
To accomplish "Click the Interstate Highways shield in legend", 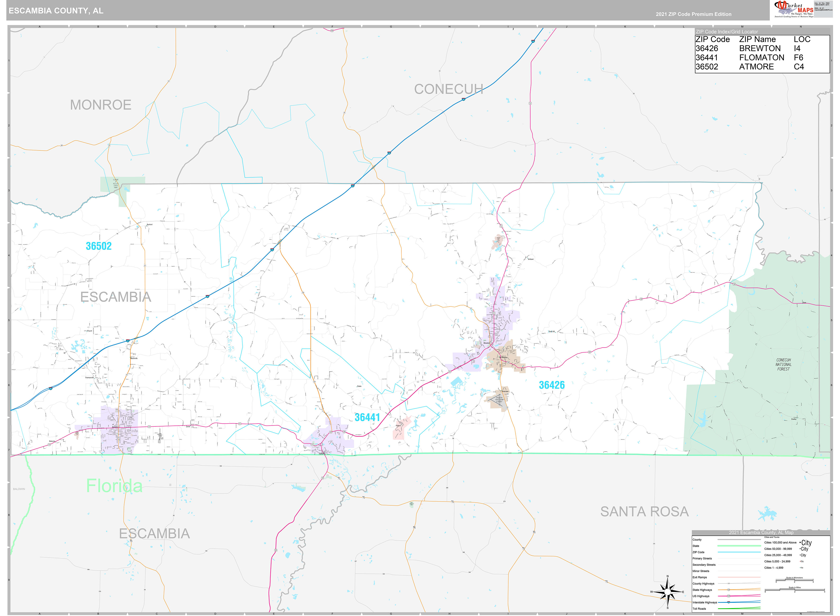I will [x=729, y=602].
